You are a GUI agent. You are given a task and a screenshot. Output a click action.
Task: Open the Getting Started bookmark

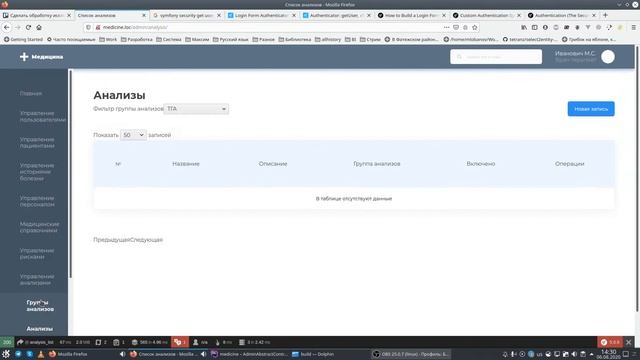[x=23, y=40]
